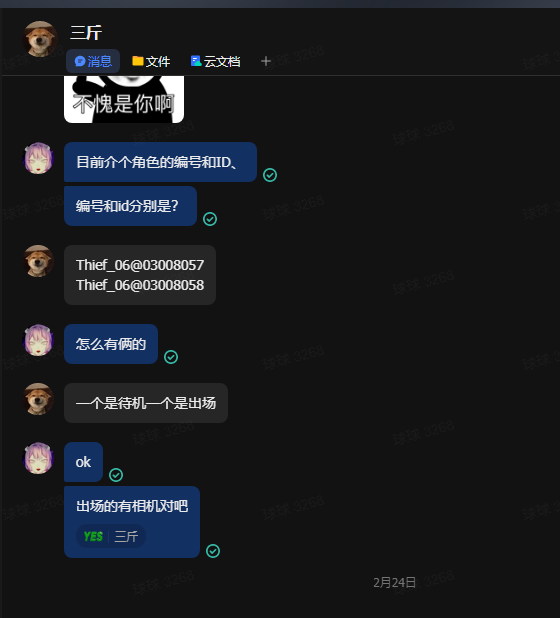
Task: Click the YES reaction from 三斤
Action: click(111, 536)
